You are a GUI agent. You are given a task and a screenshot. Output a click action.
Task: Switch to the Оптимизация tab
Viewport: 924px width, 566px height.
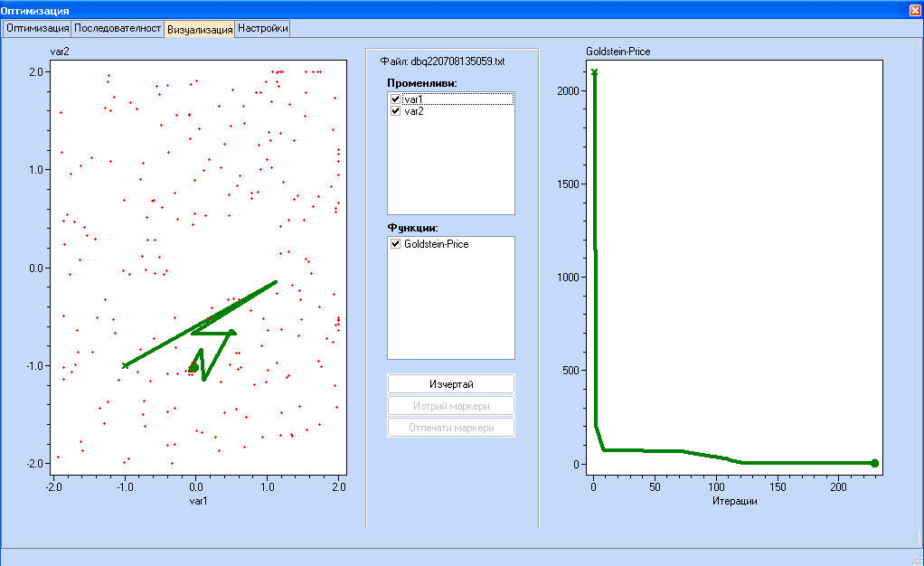point(38,28)
